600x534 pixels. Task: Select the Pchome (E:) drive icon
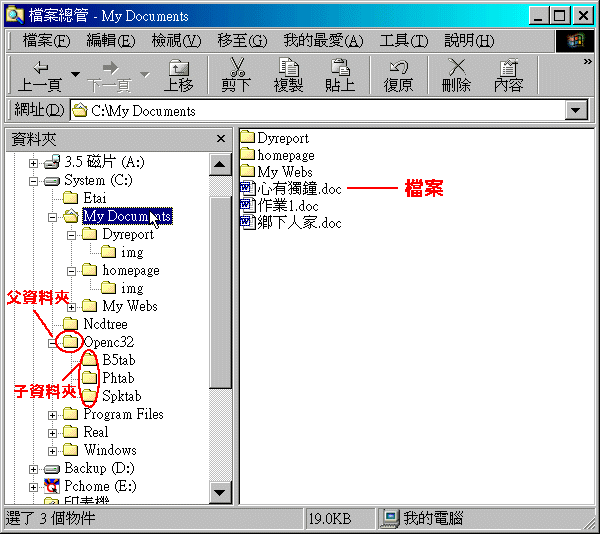point(52,486)
